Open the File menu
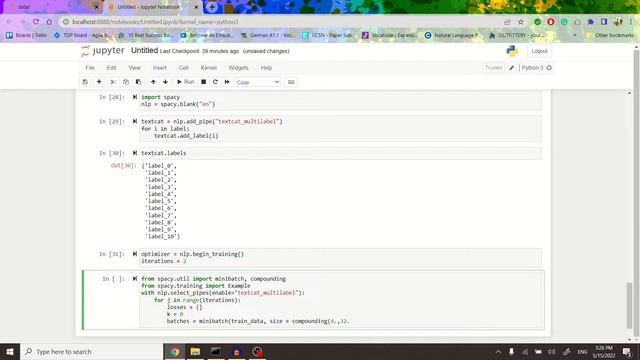The height and width of the screenshot is (360, 640). [90, 68]
